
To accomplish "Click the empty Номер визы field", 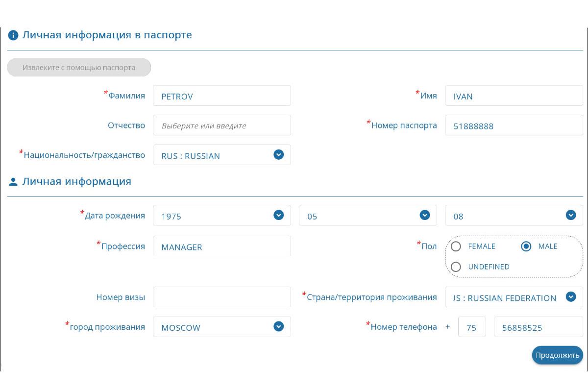I will coord(222,297).
